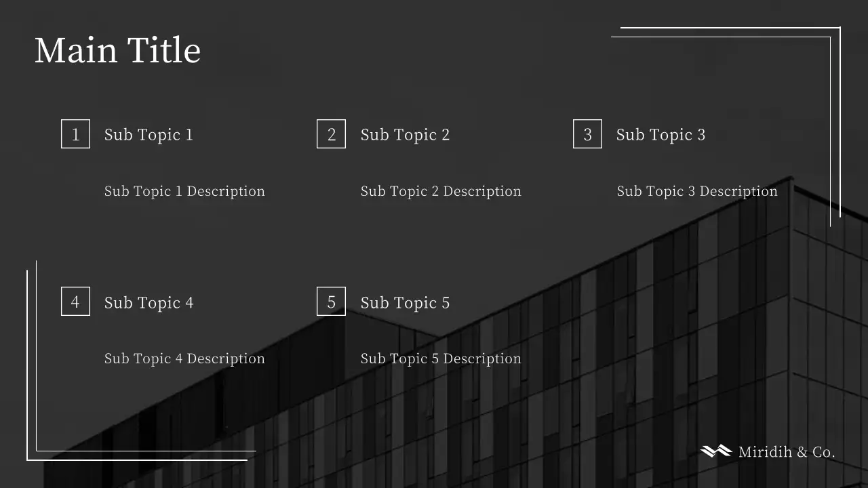Select the Sub Topic 5 heading
Image resolution: width=868 pixels, height=488 pixels.
405,303
